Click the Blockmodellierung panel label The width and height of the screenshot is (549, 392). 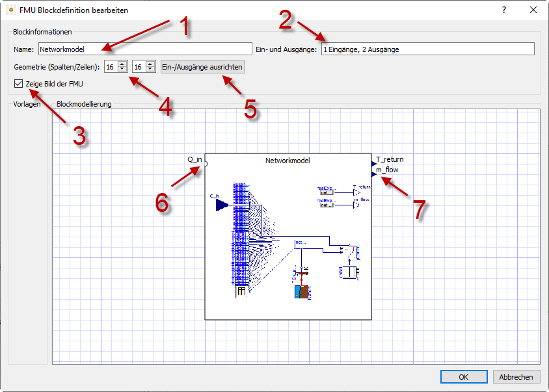click(84, 104)
